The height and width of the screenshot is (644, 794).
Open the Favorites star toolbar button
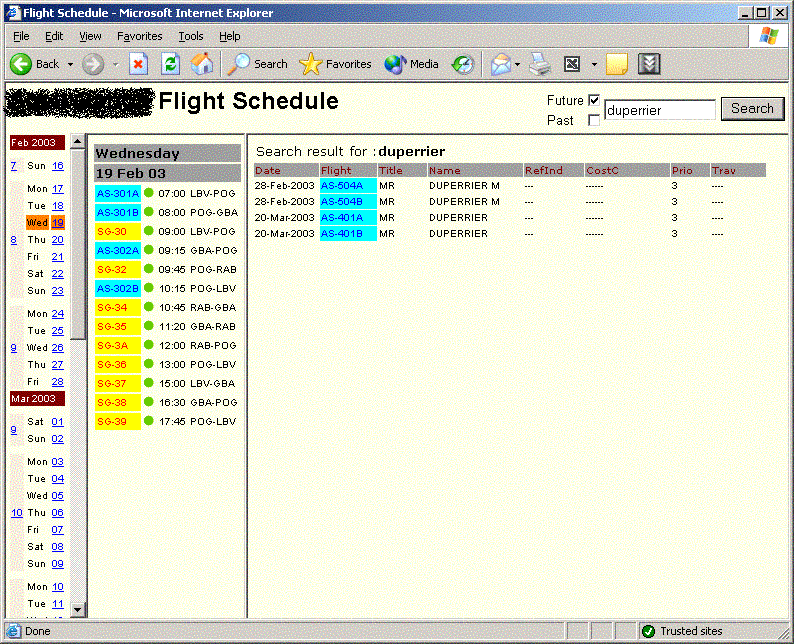click(x=335, y=64)
